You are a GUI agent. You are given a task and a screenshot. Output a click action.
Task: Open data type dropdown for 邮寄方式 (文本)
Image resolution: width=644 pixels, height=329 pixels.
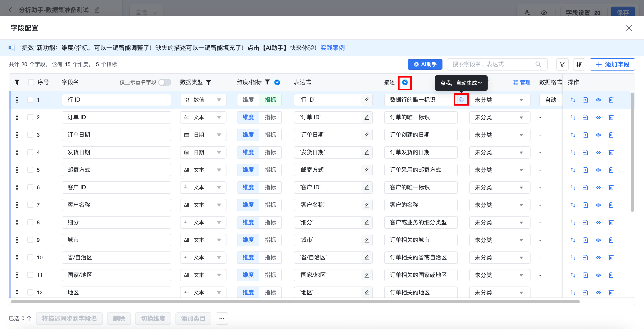click(203, 170)
